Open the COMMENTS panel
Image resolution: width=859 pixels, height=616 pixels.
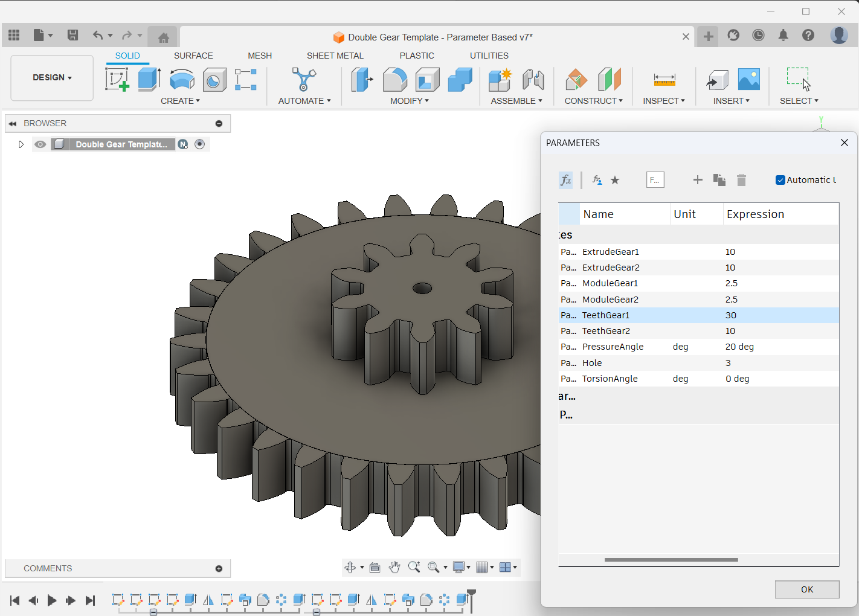(48, 568)
